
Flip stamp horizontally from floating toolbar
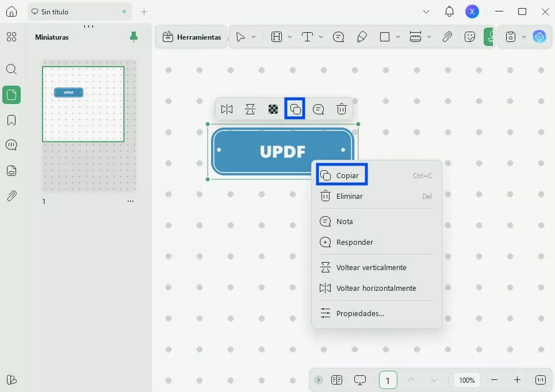[x=227, y=109]
